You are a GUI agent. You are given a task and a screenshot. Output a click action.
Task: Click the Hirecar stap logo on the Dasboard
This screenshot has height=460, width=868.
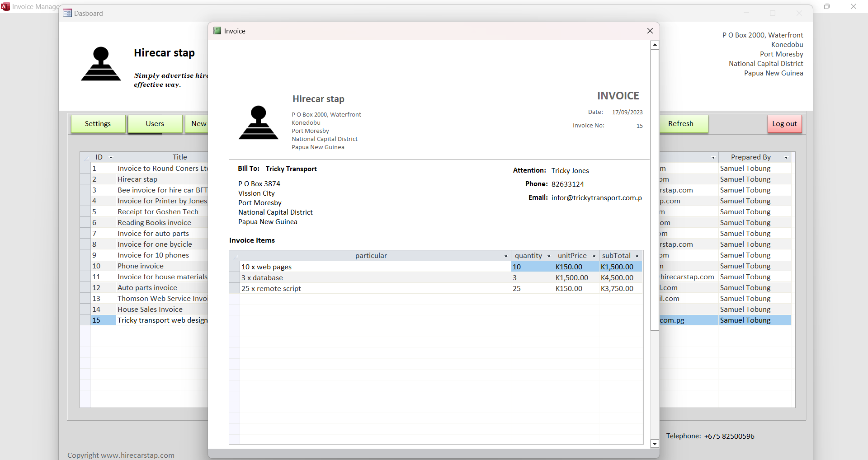[x=101, y=64]
